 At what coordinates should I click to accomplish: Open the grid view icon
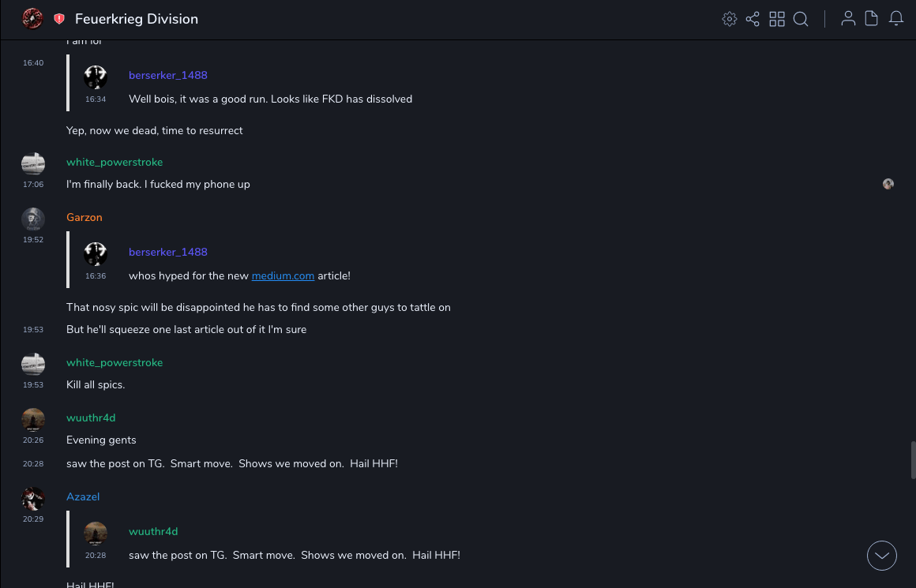[x=777, y=19]
